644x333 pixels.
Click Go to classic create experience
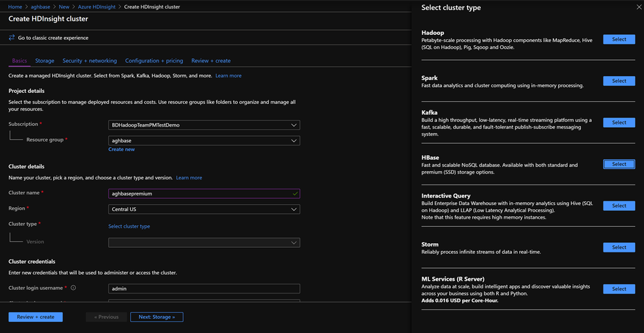(x=53, y=38)
